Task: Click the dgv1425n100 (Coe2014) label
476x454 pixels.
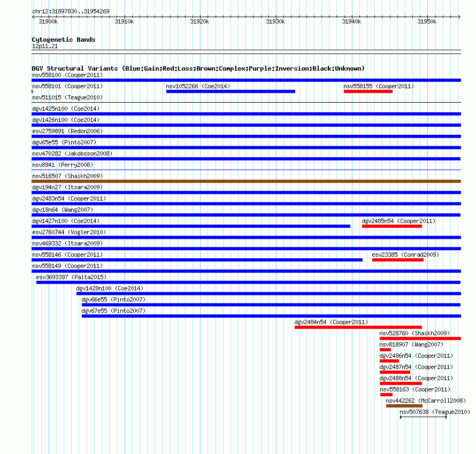Action: (66, 109)
